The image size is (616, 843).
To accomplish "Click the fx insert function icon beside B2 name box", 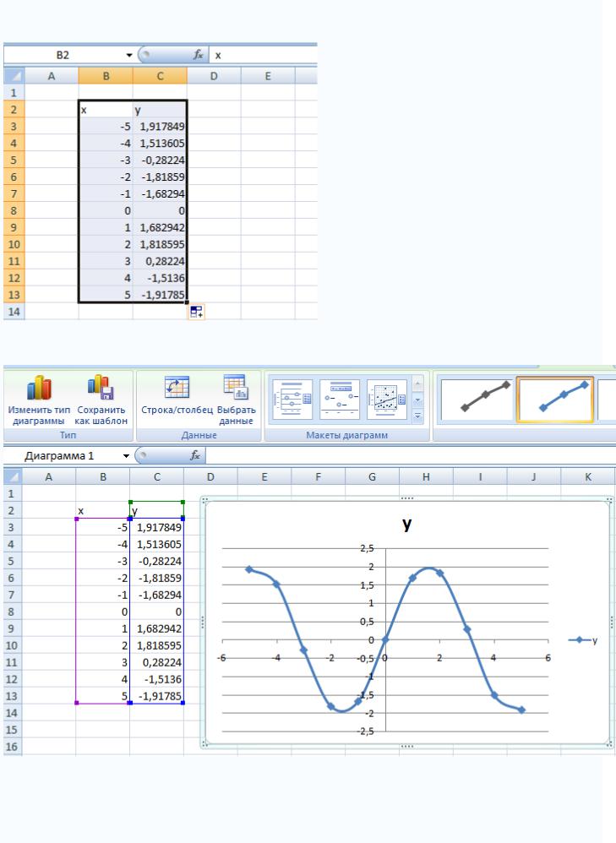I will [199, 55].
